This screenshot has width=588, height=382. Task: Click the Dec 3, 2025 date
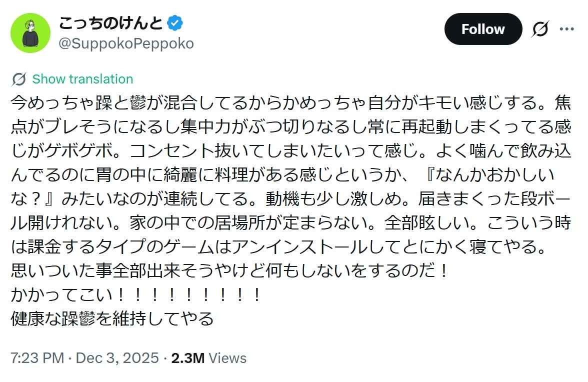click(117, 358)
